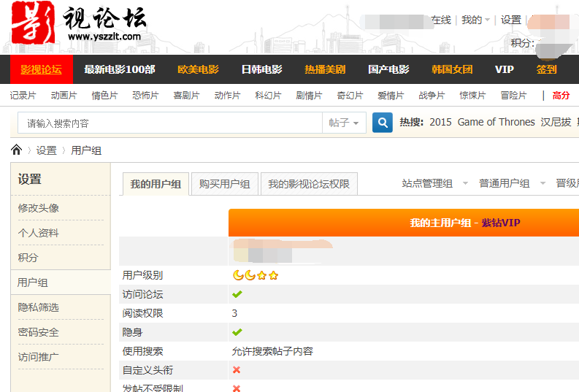Screen dimensions: 579x392
Task: Click 签到 check-in nav item
Action: tap(546, 69)
